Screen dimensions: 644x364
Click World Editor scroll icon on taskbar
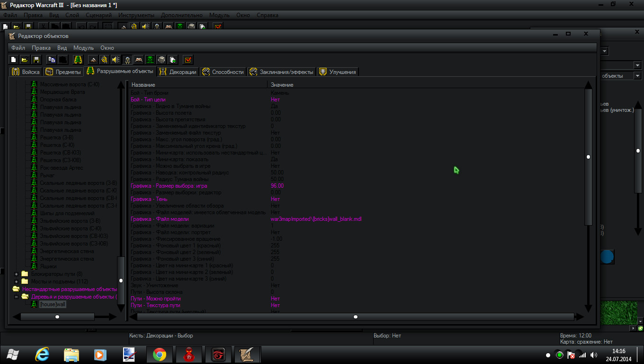click(x=248, y=355)
